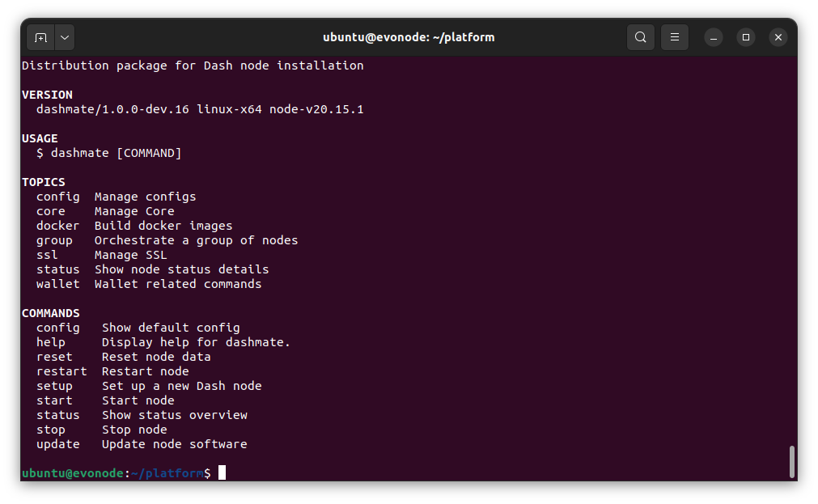Expand the new tab dropdown arrow
The height and width of the screenshot is (504, 818).
[65, 37]
